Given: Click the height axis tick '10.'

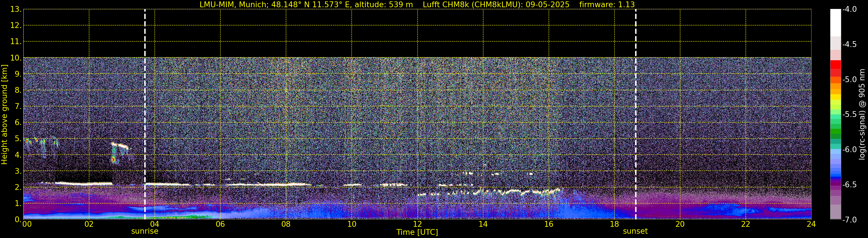Looking at the screenshot, I should point(16,58).
